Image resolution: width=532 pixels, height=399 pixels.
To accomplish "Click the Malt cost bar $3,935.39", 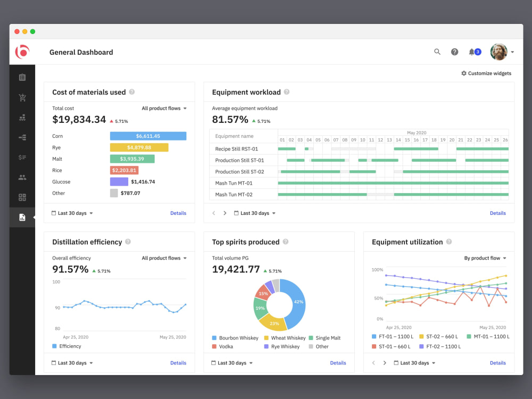I will tap(132, 159).
